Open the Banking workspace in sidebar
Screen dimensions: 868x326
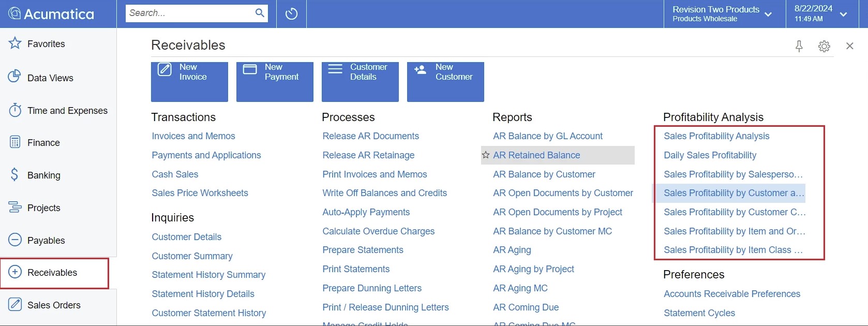[44, 175]
